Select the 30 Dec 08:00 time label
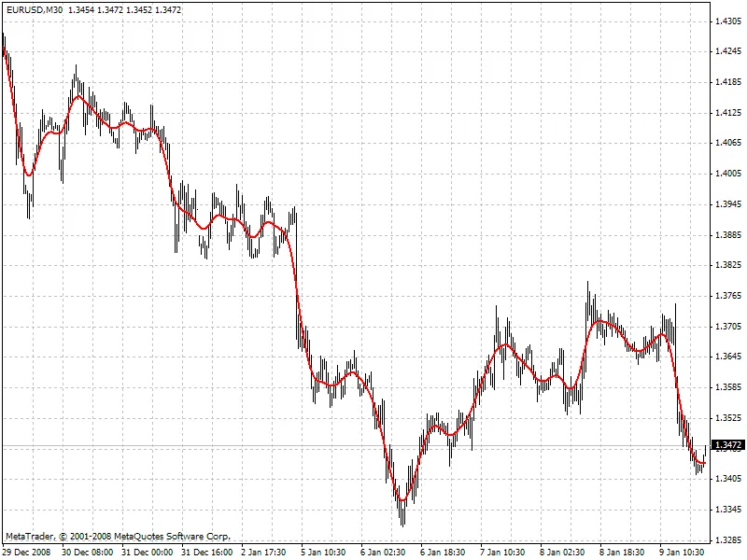Screen dimensions: 747x560 88,553
